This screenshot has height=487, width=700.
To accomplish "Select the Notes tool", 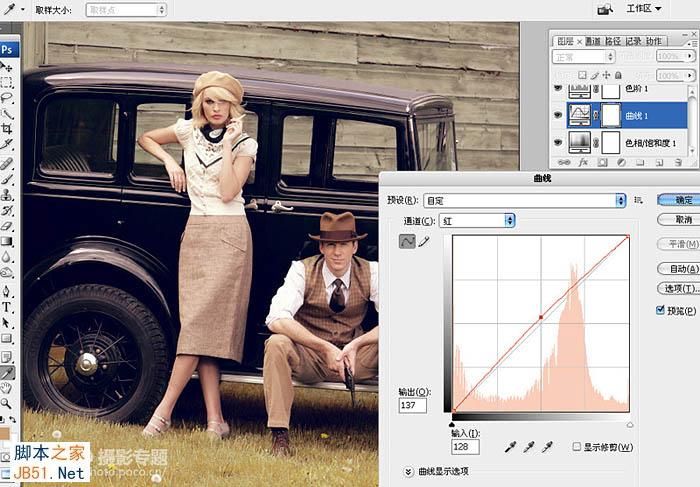I will pos(7,357).
